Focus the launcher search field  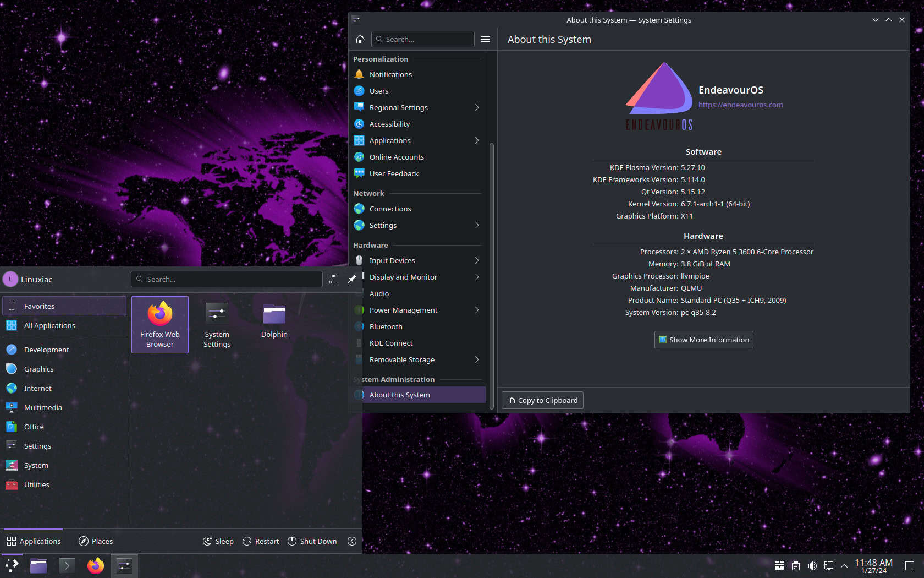(227, 279)
